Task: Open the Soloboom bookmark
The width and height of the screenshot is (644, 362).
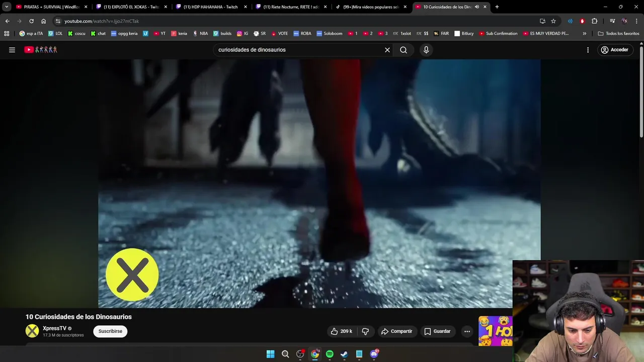Action: pos(330,34)
